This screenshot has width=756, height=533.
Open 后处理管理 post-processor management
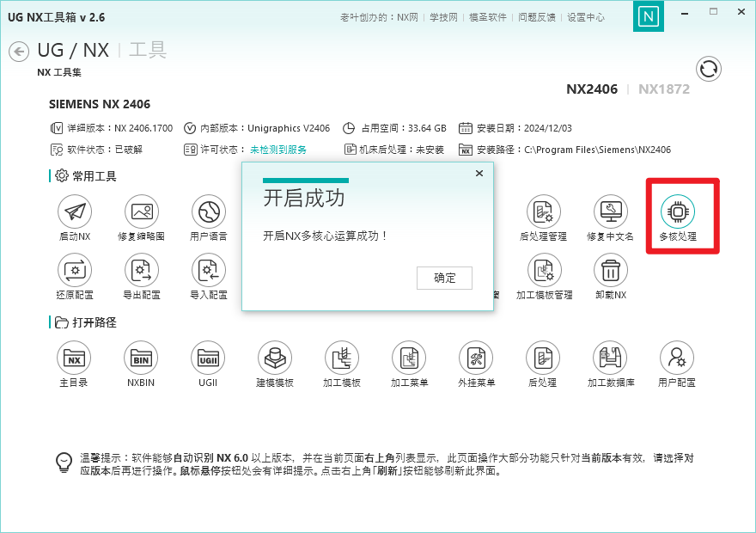point(543,211)
